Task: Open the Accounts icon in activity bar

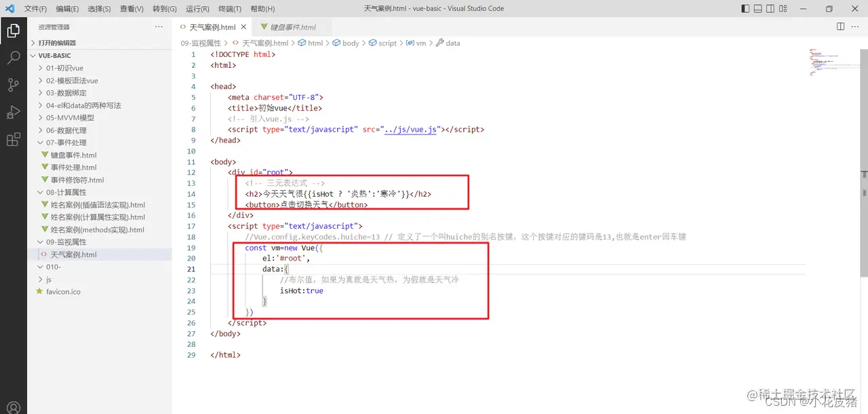Action: click(x=13, y=407)
